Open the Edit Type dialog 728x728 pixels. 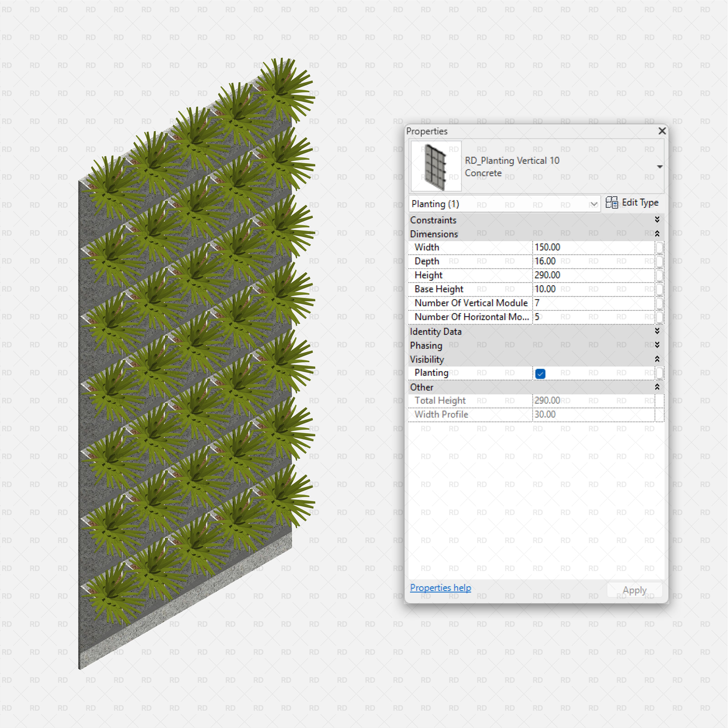click(638, 203)
